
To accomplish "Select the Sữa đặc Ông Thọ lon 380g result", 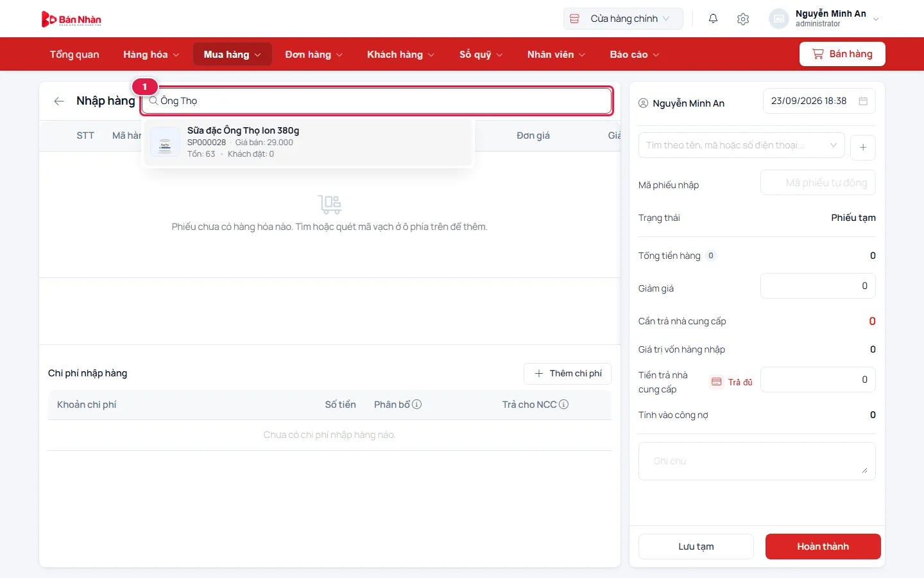I will 309,142.
